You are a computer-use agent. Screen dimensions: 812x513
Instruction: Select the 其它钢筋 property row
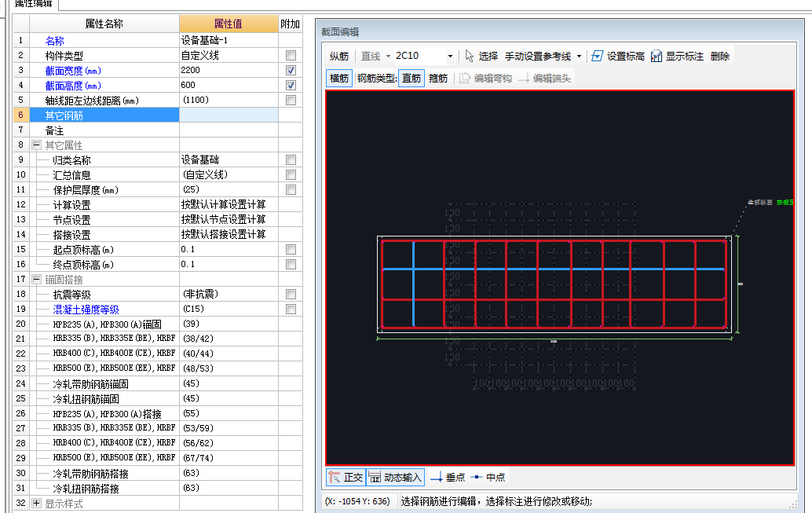tap(104, 115)
